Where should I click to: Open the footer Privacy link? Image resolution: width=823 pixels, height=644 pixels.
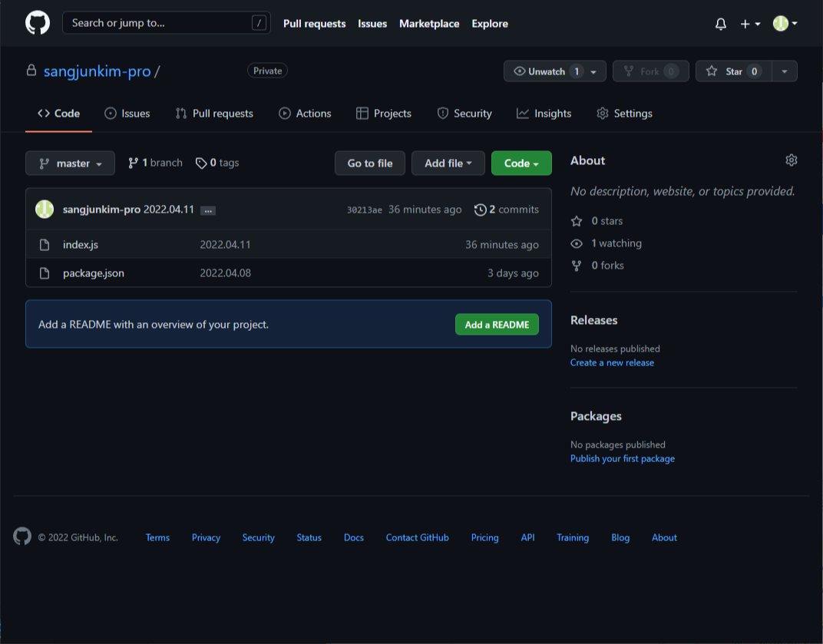coord(206,537)
